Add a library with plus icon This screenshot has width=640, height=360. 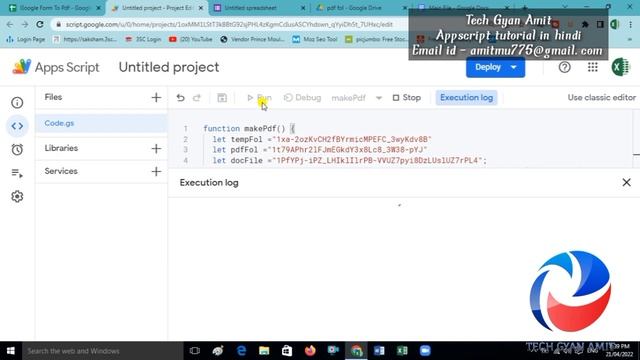click(156, 148)
